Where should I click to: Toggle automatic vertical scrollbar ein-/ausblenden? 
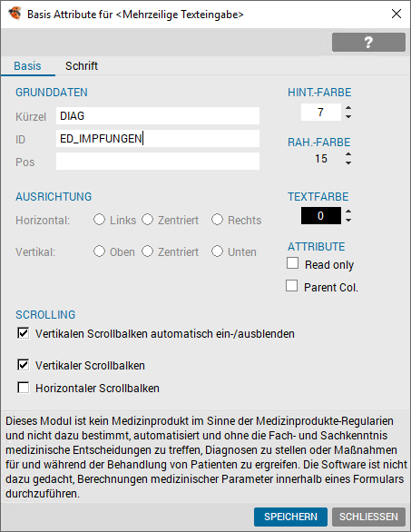(x=23, y=333)
